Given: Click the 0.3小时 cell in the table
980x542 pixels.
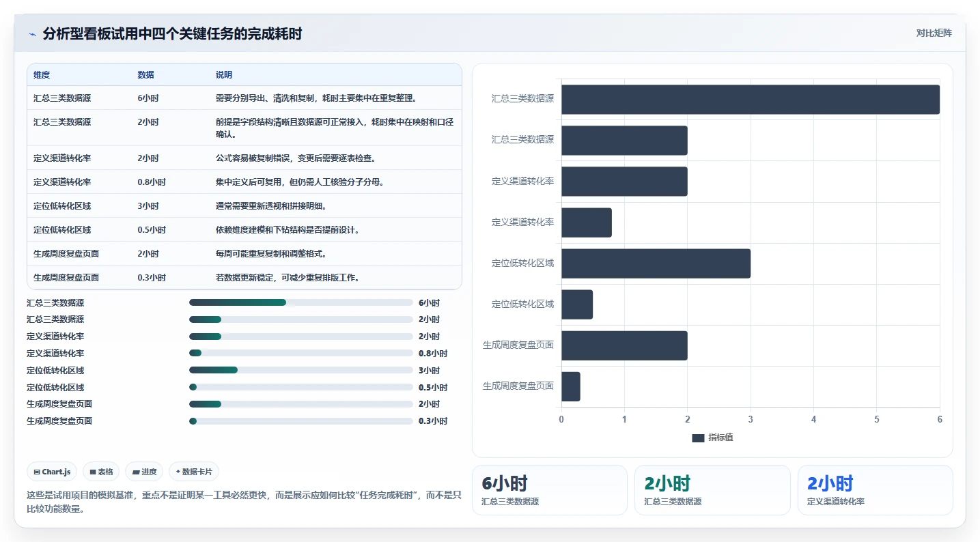Looking at the screenshot, I should point(152,278).
